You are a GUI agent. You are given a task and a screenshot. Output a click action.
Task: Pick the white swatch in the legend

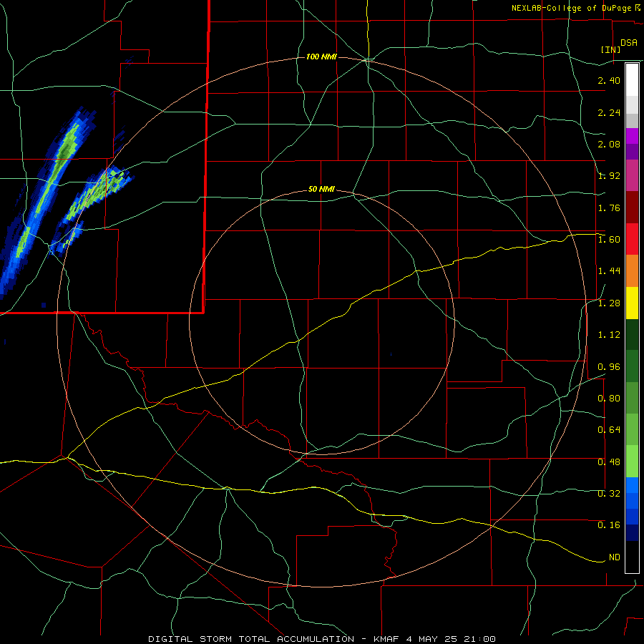coord(632,80)
